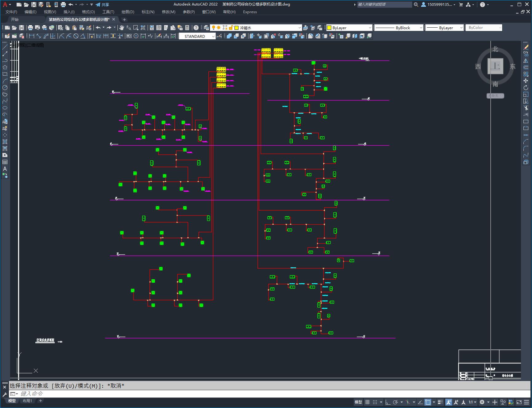
Task: Select the Move tool in Modify toolbar
Action: (526, 81)
